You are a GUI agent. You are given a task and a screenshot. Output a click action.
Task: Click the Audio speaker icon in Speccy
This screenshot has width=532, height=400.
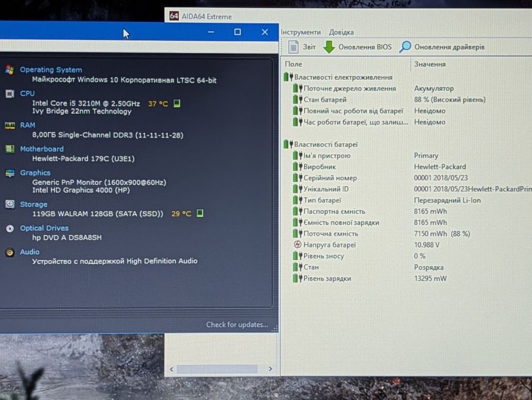pos(10,252)
